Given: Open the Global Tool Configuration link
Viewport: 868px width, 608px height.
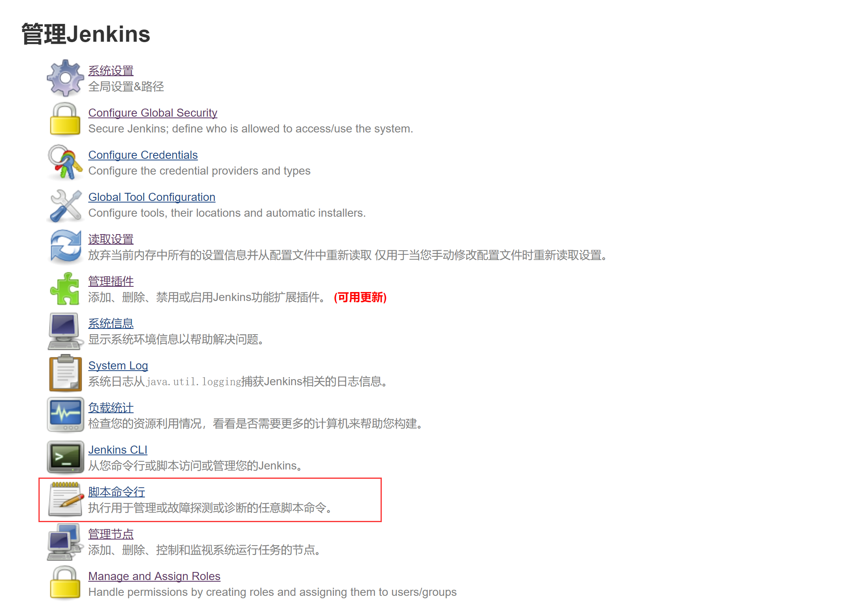Looking at the screenshot, I should 151,197.
